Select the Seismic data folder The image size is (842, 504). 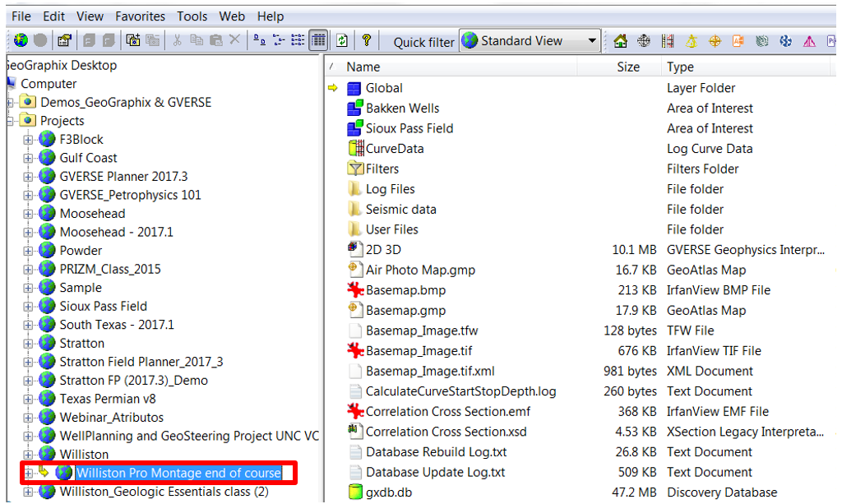[x=400, y=210]
